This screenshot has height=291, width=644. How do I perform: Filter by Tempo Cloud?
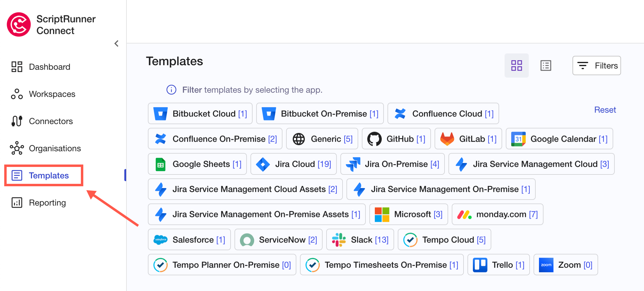point(445,239)
